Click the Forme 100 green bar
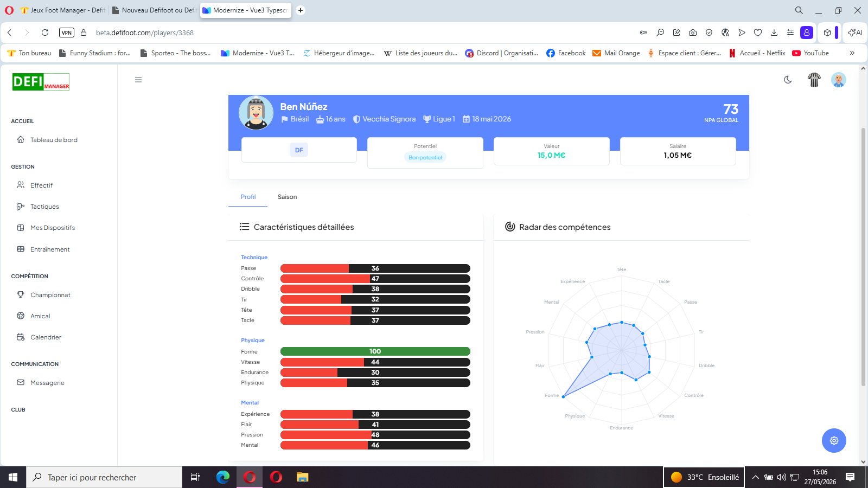 click(375, 351)
